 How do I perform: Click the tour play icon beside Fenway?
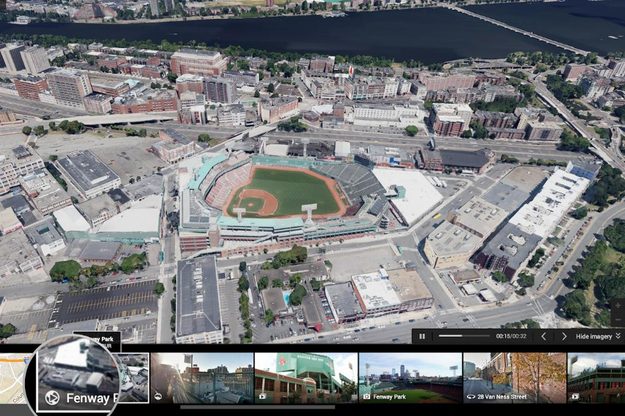point(52,398)
